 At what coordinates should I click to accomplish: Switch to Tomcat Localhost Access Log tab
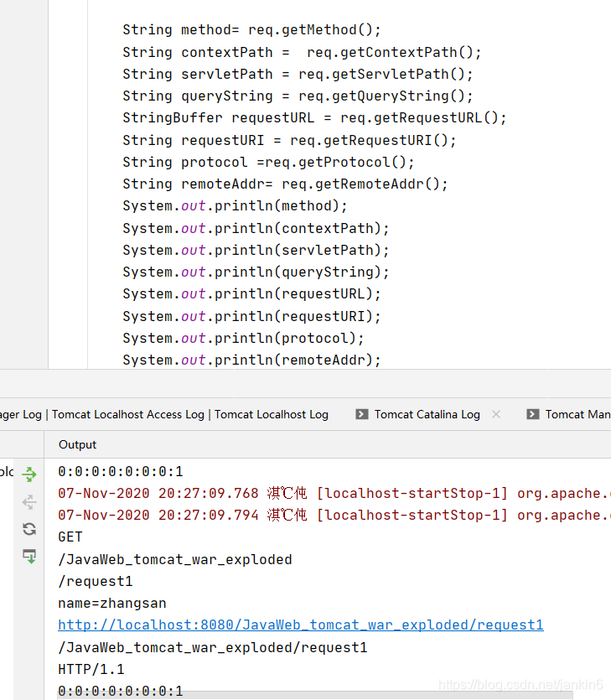point(128,414)
